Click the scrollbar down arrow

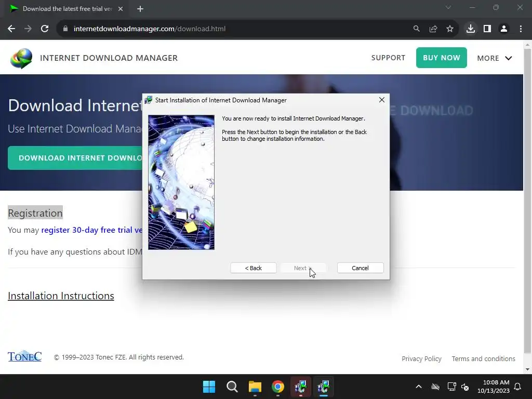[527, 369]
